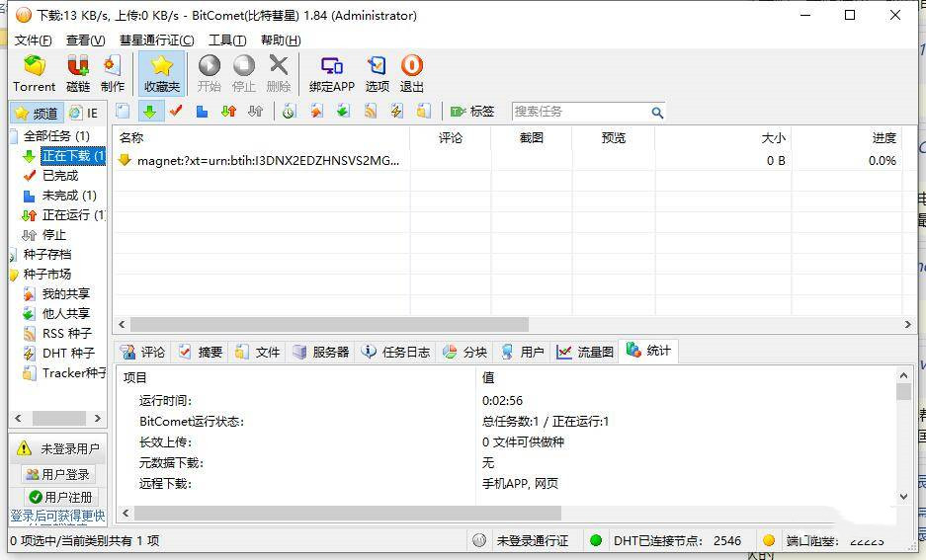Select the running tasks filter icon
The image size is (926, 560).
[228, 111]
